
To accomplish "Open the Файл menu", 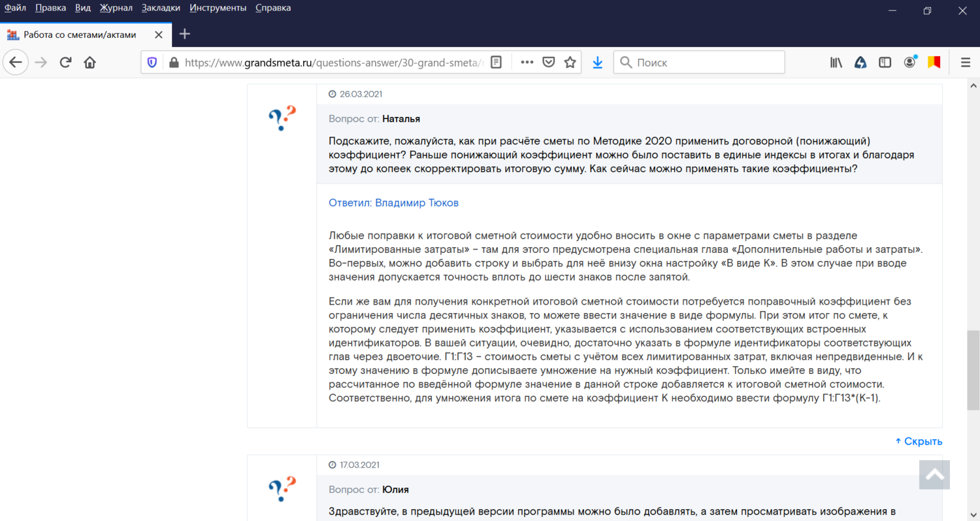I will point(15,8).
